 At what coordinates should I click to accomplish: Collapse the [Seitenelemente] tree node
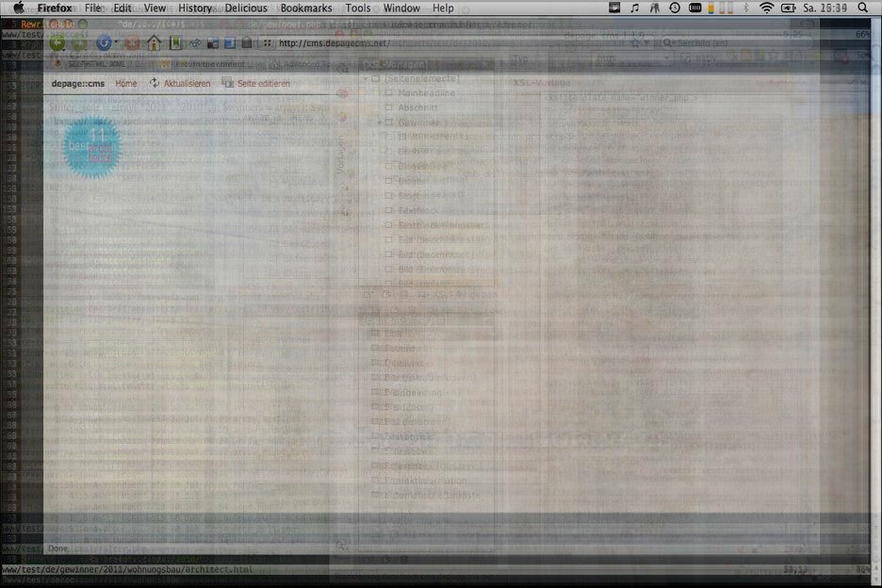pos(367,79)
